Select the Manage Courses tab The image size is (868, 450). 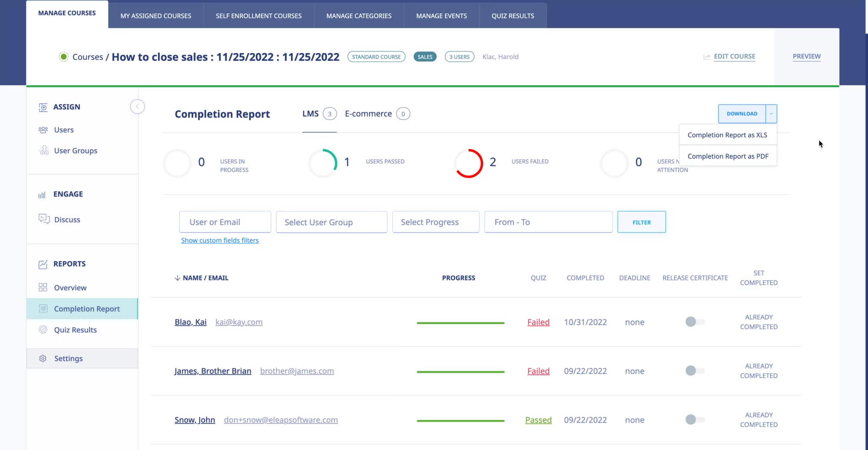click(67, 13)
